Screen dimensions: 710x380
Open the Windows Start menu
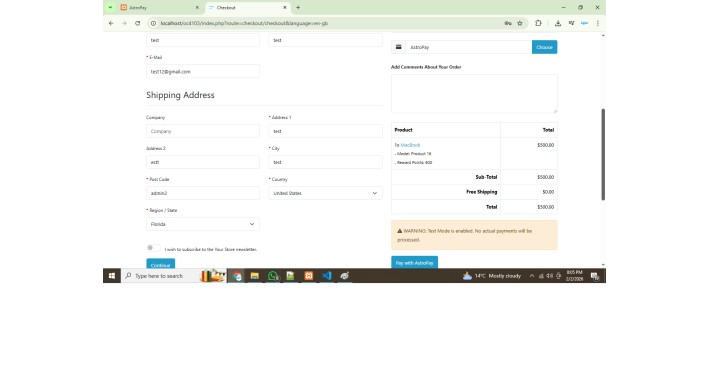pos(112,276)
